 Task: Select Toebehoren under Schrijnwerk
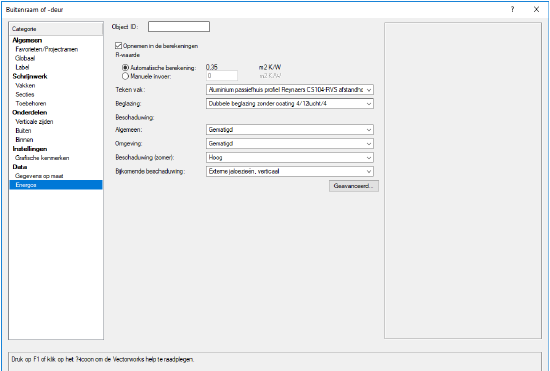pyautogui.click(x=31, y=103)
